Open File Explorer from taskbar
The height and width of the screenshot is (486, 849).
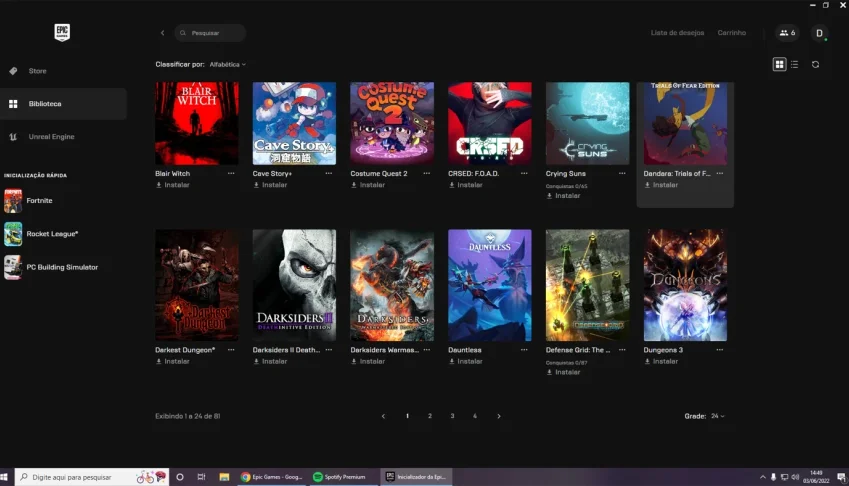[x=224, y=477]
